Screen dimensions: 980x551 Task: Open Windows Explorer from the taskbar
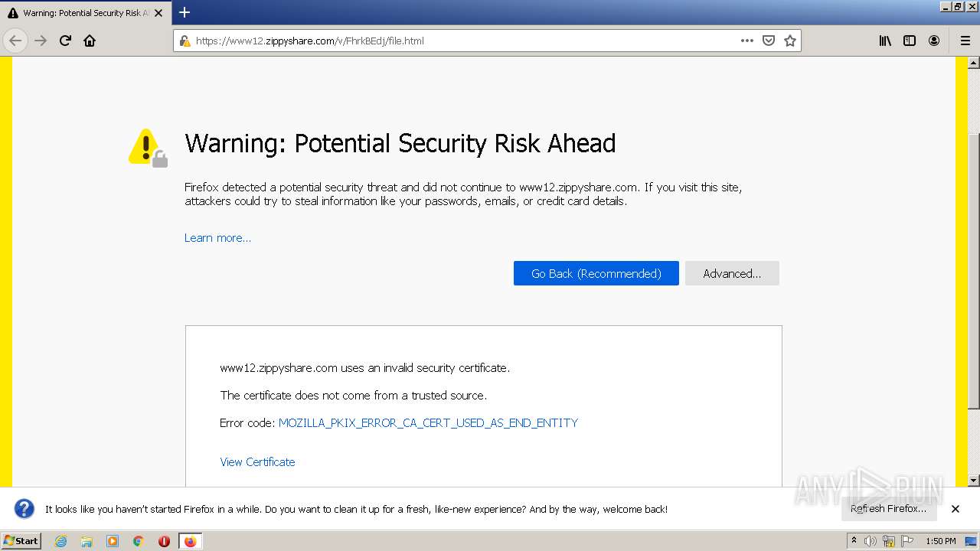(x=87, y=541)
